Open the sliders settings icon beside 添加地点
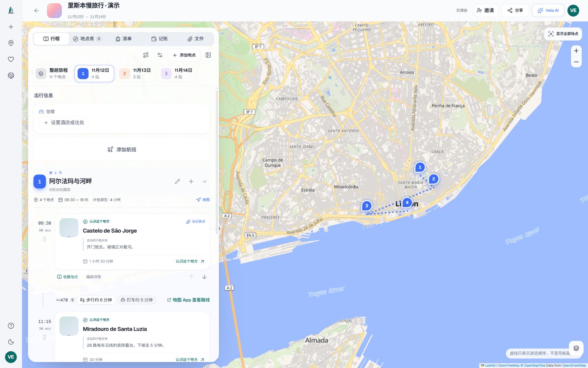The image size is (588, 368). pyautogui.click(x=160, y=55)
